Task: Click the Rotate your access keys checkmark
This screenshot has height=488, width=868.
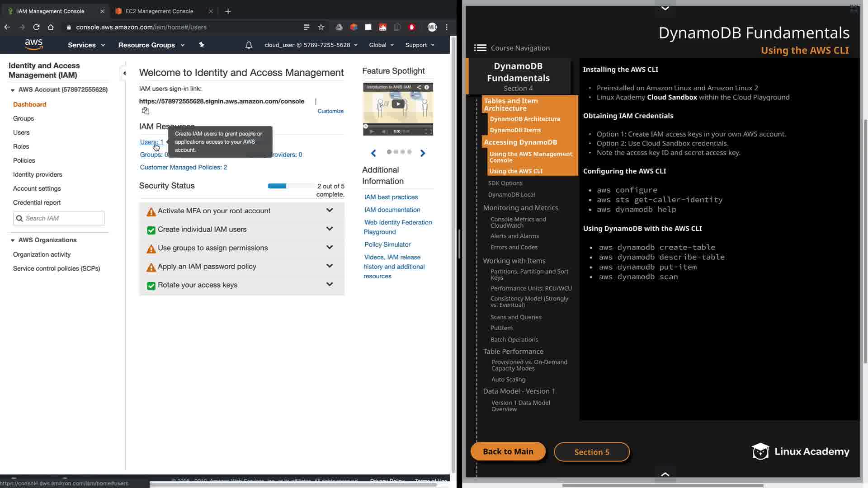Action: [151, 286]
